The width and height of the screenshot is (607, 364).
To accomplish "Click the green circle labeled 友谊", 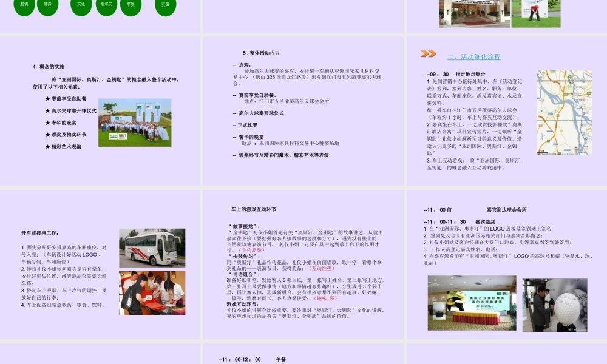I will (165, 5).
